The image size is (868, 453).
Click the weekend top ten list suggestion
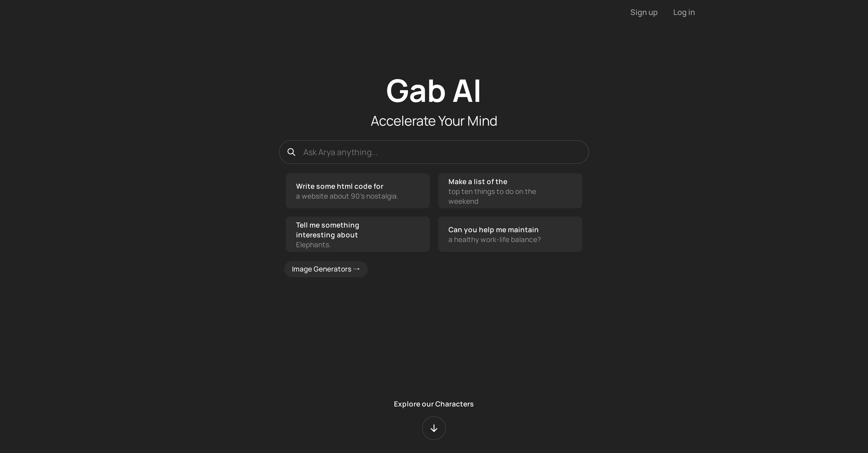point(510,196)
